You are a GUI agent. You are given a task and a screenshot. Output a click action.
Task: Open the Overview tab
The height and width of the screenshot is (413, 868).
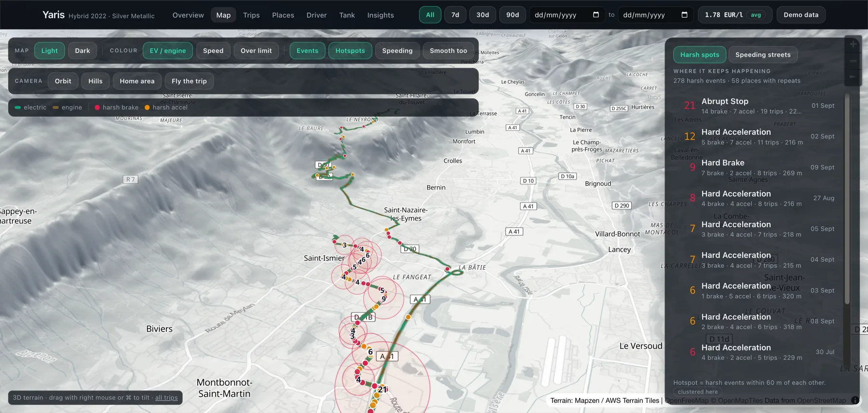(188, 15)
